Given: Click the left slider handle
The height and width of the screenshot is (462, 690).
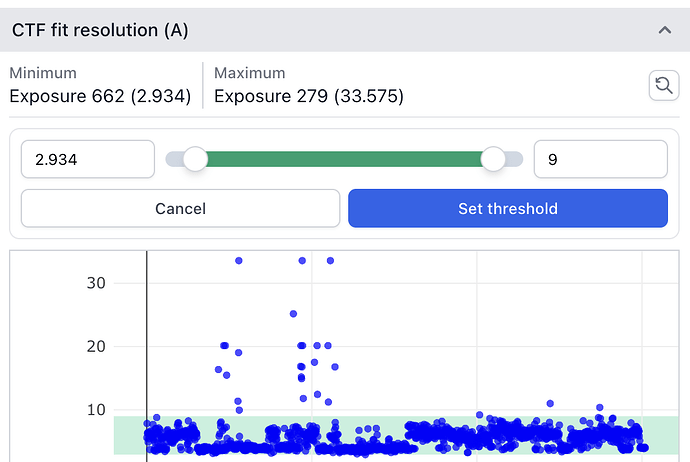Looking at the screenshot, I should 195,159.
